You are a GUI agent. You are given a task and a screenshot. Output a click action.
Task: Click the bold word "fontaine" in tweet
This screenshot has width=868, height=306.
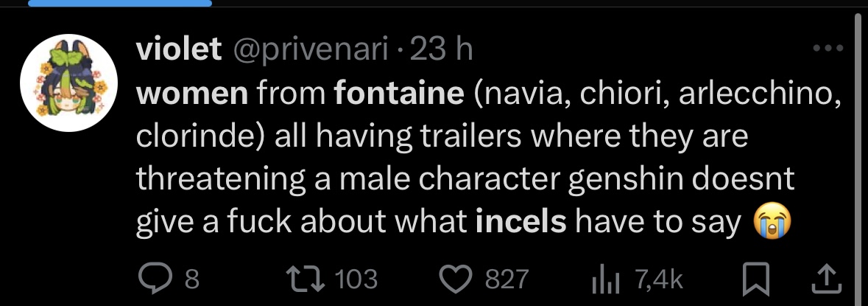click(x=398, y=94)
